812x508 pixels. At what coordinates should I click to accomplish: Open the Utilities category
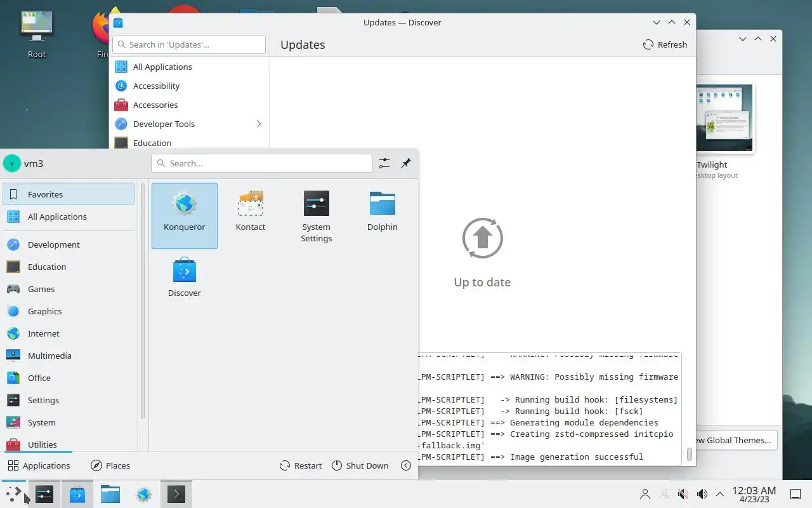click(x=69, y=444)
